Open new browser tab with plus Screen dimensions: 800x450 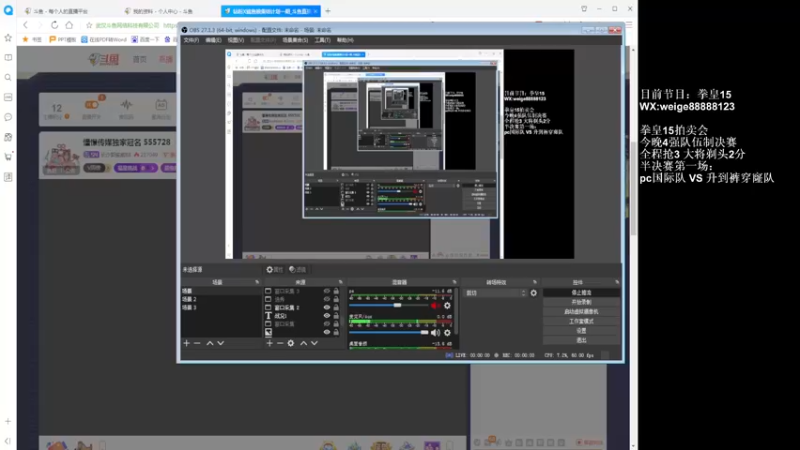(328, 11)
